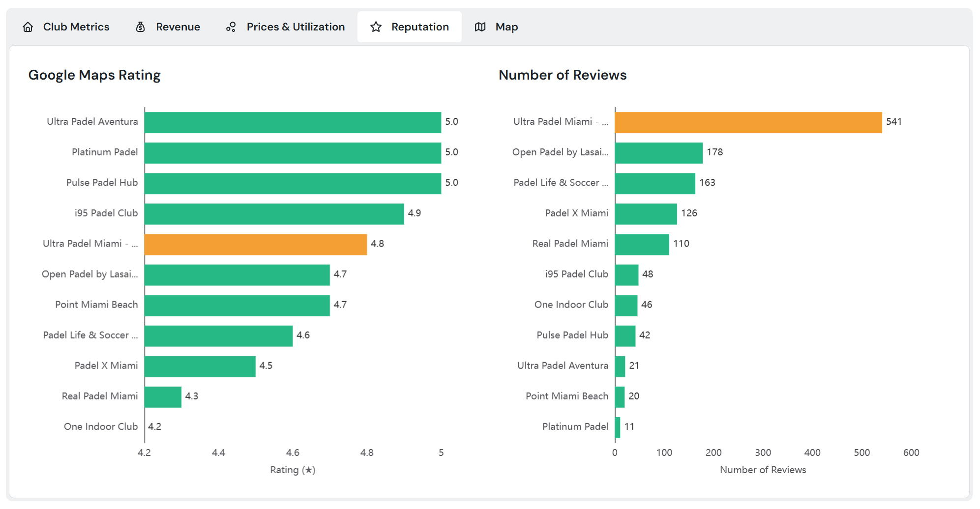Select the money bag Revenue icon
The image size is (980, 509).
(x=140, y=27)
